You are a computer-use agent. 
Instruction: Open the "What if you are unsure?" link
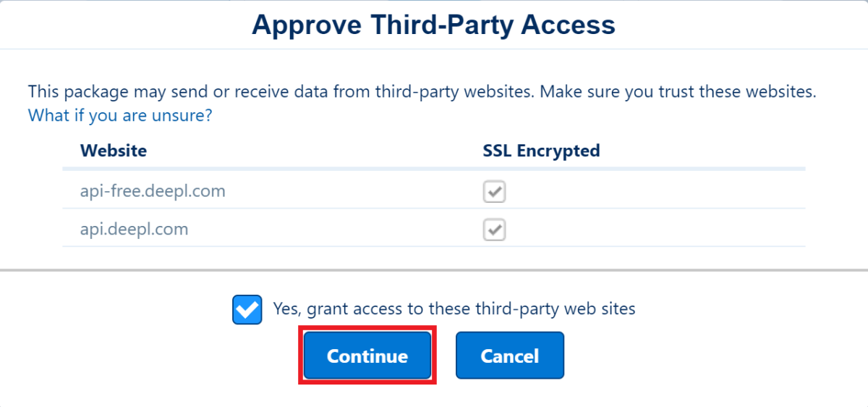coord(119,115)
